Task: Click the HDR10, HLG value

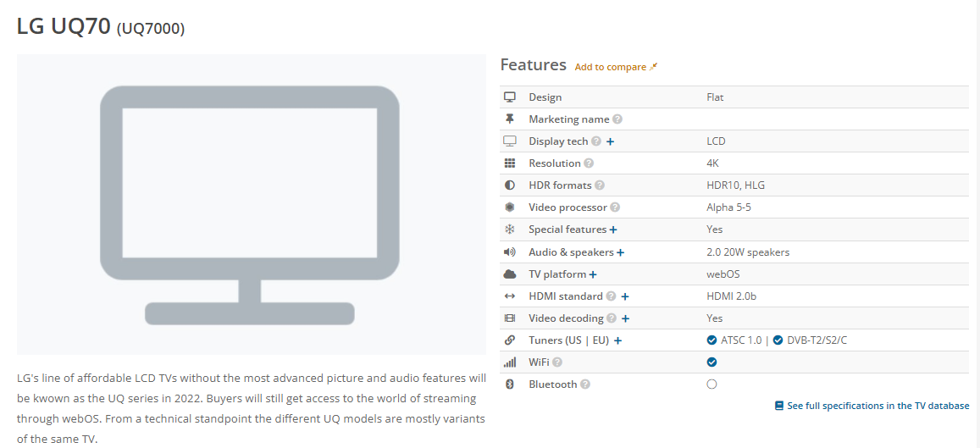Action: [734, 185]
